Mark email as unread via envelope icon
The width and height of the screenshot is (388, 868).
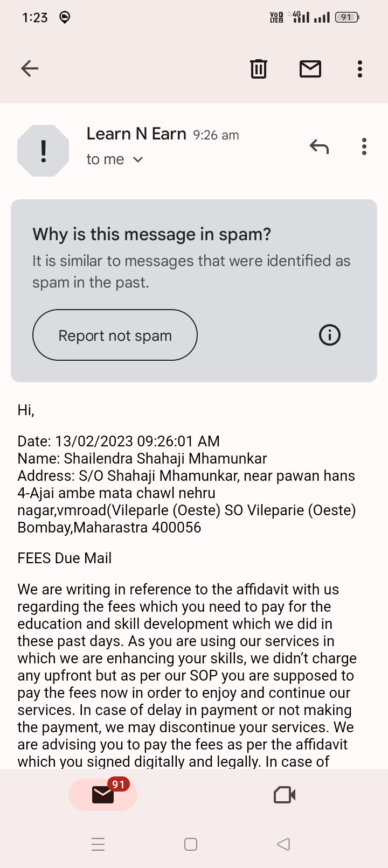pos(310,68)
